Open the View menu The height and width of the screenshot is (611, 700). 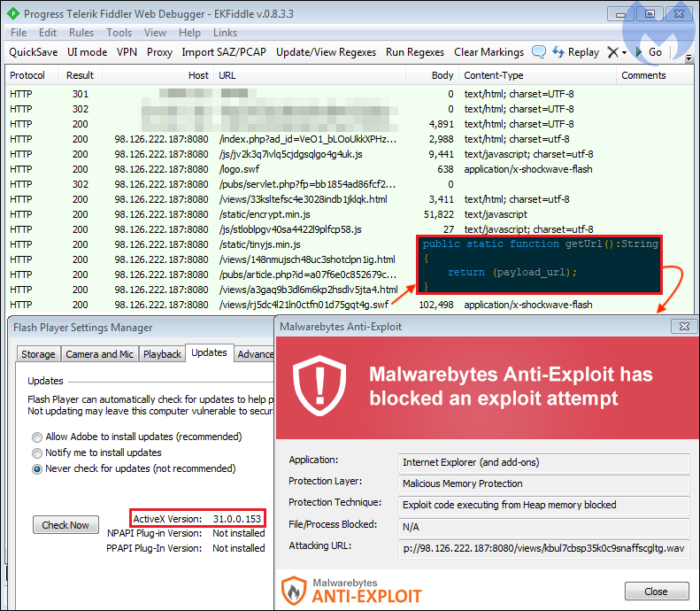pos(155,33)
